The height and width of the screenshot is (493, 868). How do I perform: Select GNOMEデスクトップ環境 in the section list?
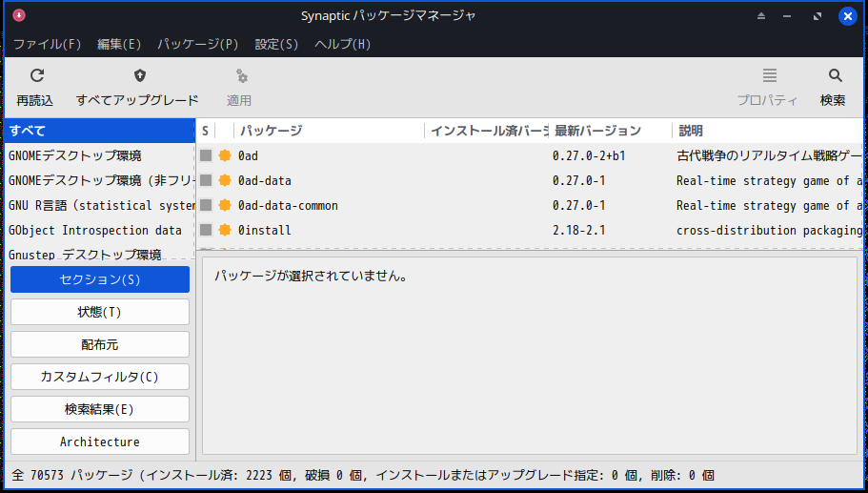click(x=75, y=155)
